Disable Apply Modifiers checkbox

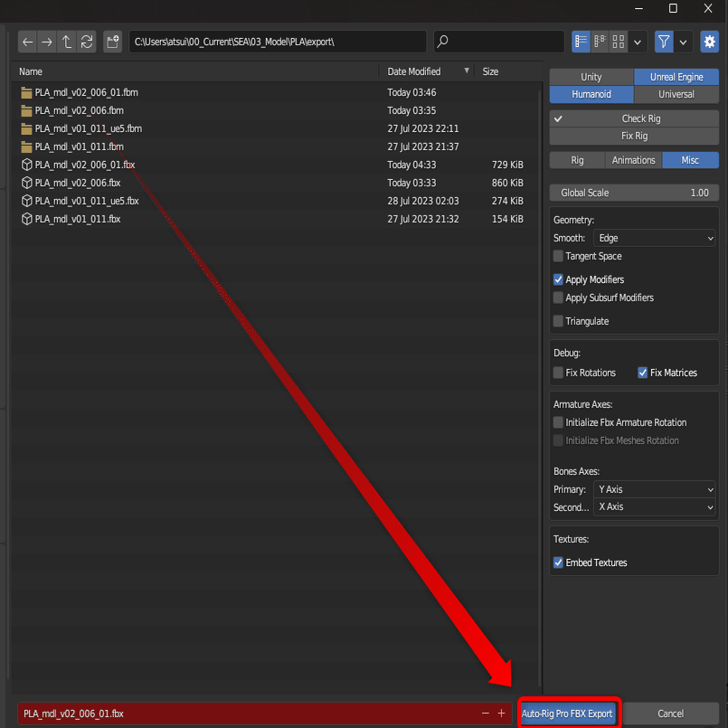click(558, 280)
